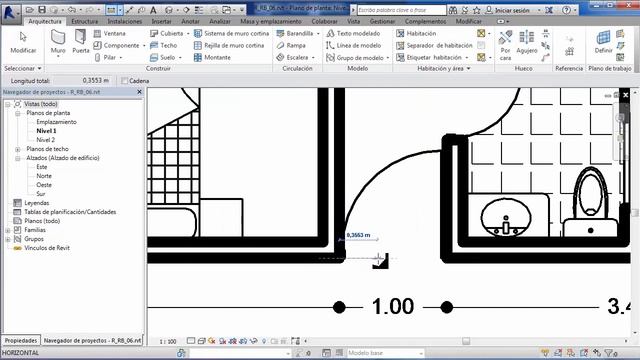The height and width of the screenshot is (360, 640).
Task: Click the keyword search field
Action: coord(402,10)
